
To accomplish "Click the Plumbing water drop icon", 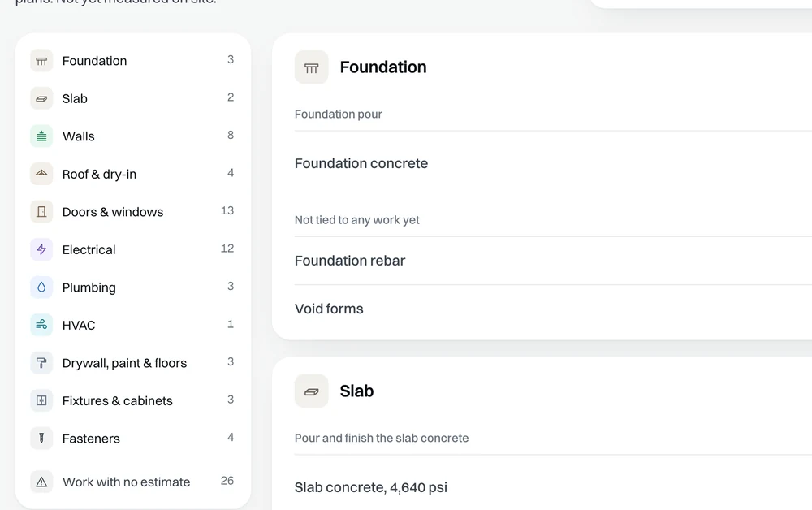I will 41,287.
